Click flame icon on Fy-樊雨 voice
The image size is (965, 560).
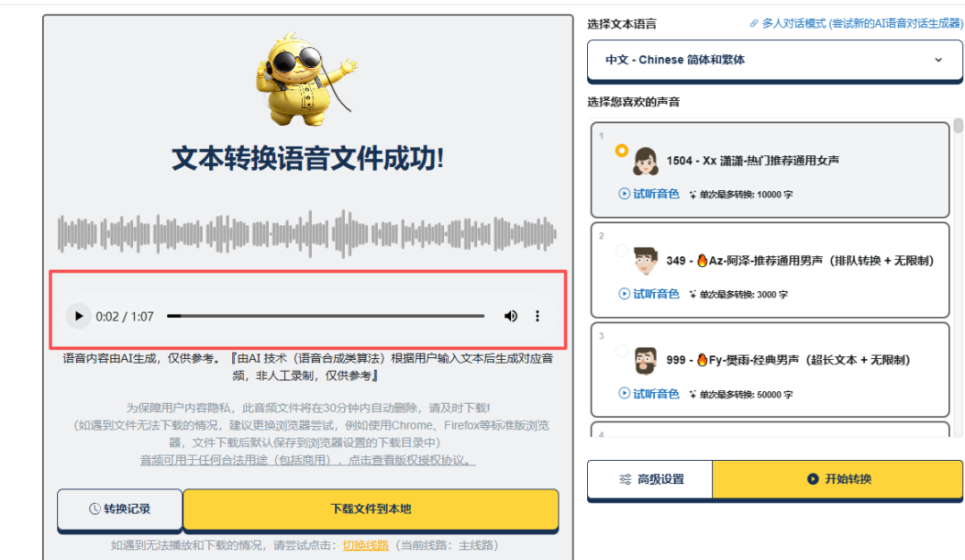tap(701, 360)
